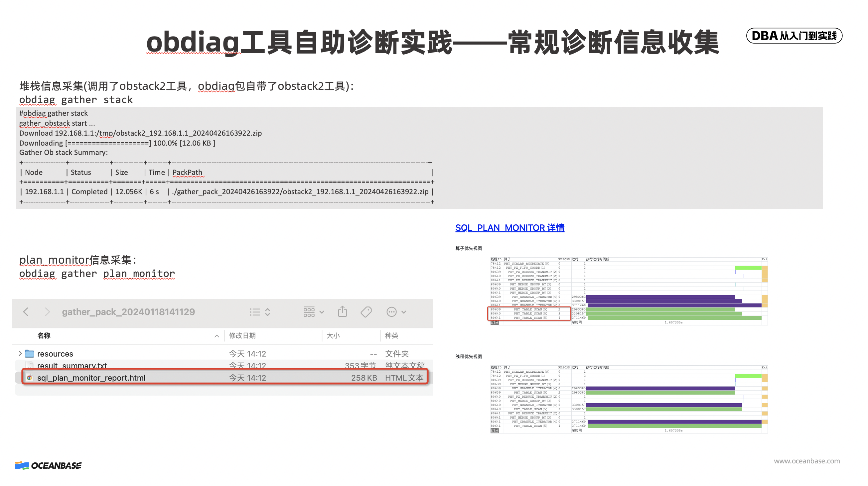Click the resources folder icon

point(30,354)
